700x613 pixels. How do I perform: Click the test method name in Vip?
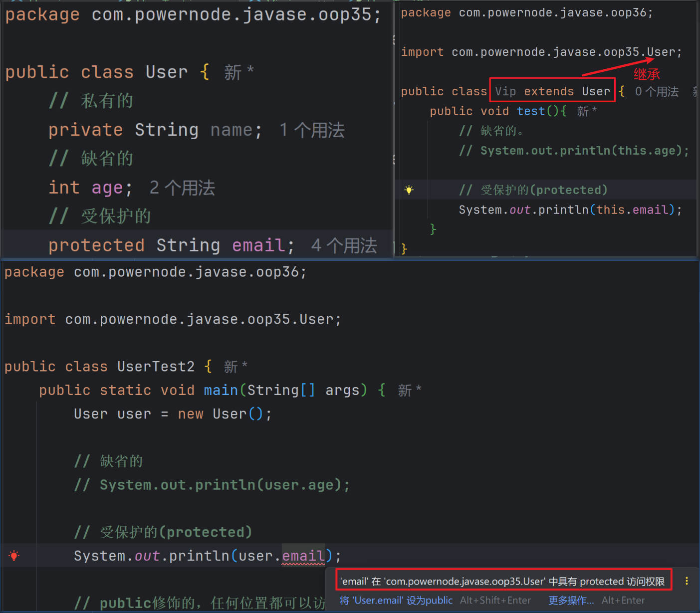(530, 111)
